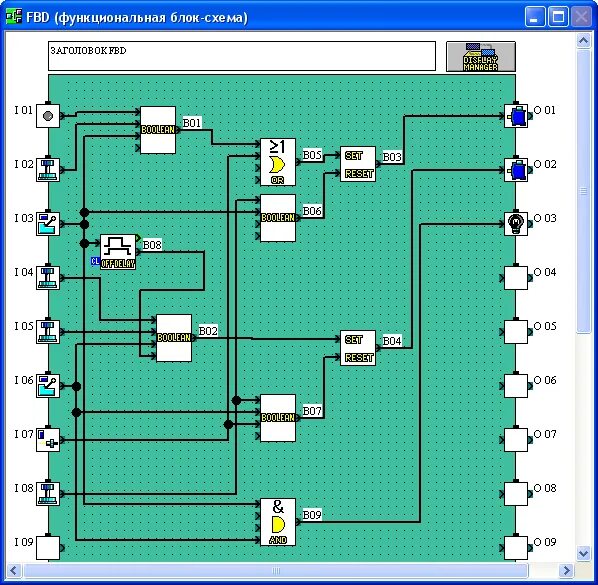Image resolution: width=598 pixels, height=585 pixels.
Task: Select empty output slot O 07
Action: click(x=516, y=440)
